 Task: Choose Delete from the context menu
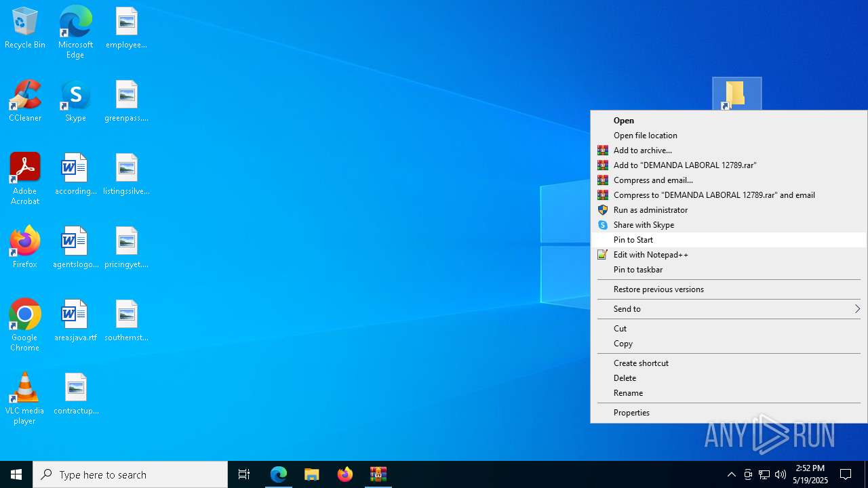(729, 378)
